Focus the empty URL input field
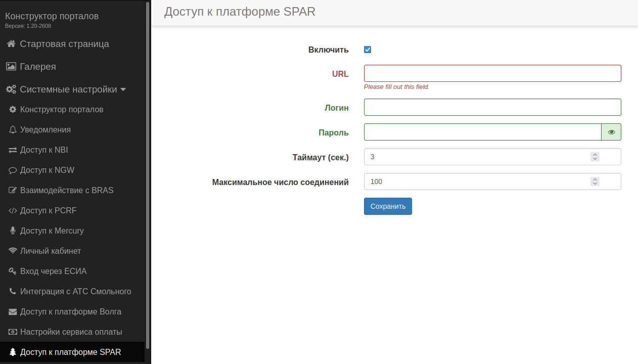Viewport: 638px width, 364px height. (x=492, y=73)
